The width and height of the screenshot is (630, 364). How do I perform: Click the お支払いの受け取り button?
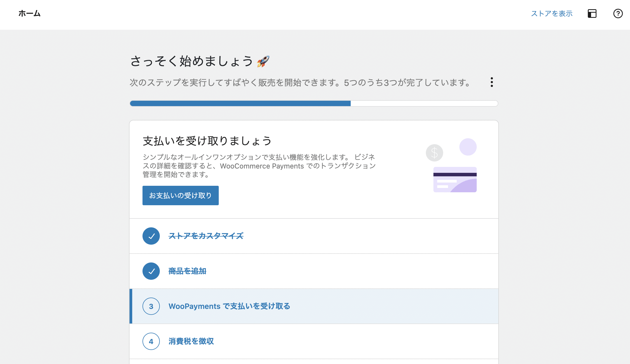click(180, 195)
